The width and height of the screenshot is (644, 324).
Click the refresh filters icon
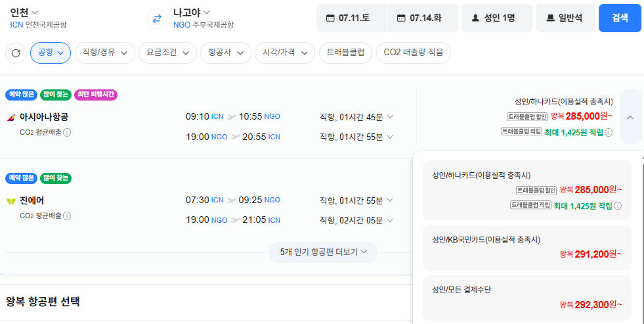pos(16,53)
